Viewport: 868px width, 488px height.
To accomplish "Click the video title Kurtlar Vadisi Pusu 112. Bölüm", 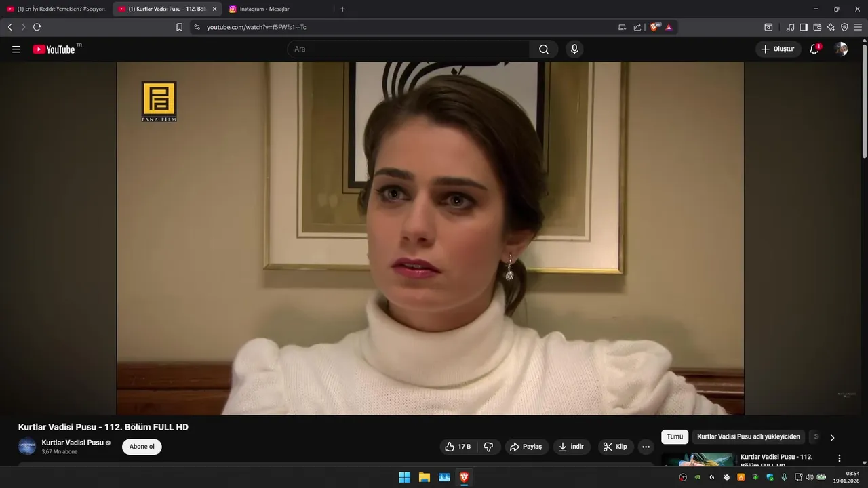I will [x=103, y=427].
